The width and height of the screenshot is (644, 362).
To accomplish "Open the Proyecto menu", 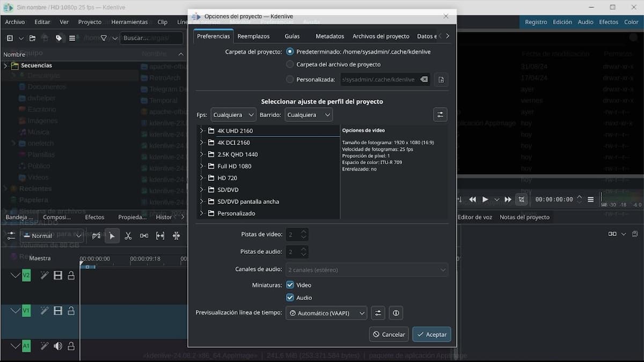I will (90, 22).
